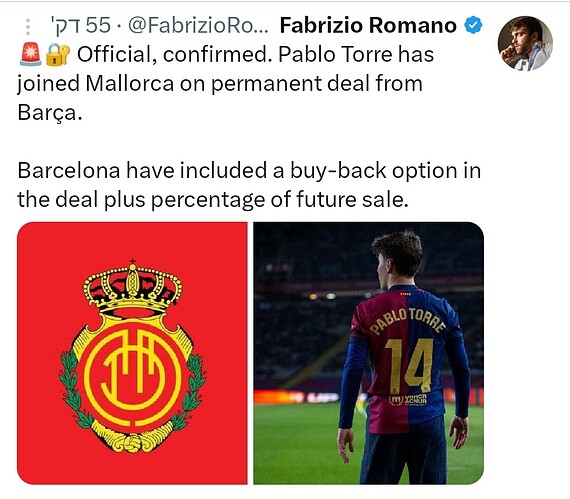
Task: Click the handshake at the crest bottom
Action: coord(132,442)
